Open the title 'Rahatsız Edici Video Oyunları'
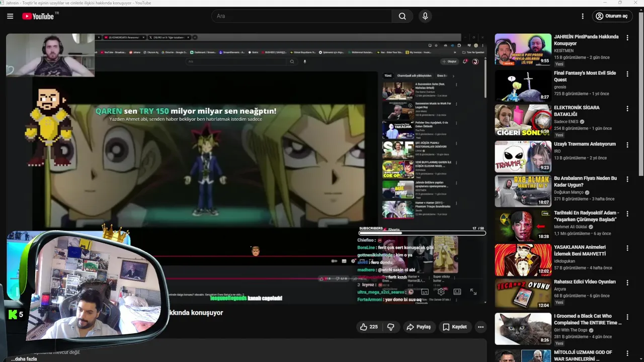The height and width of the screenshot is (362, 644). [x=585, y=282]
